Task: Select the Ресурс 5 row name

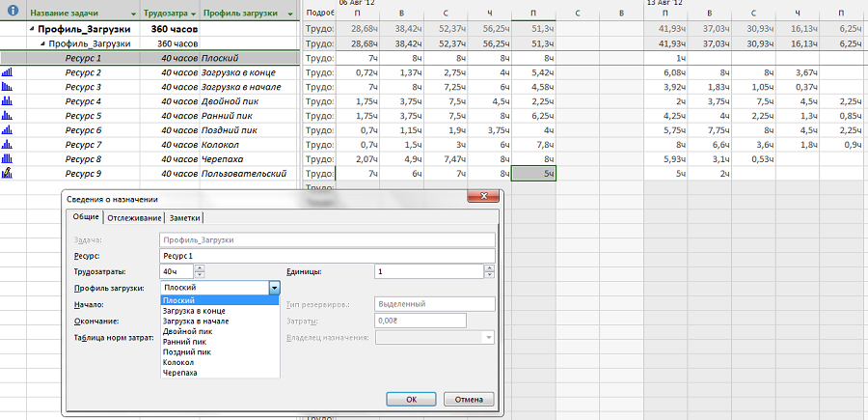Action: 83,115
